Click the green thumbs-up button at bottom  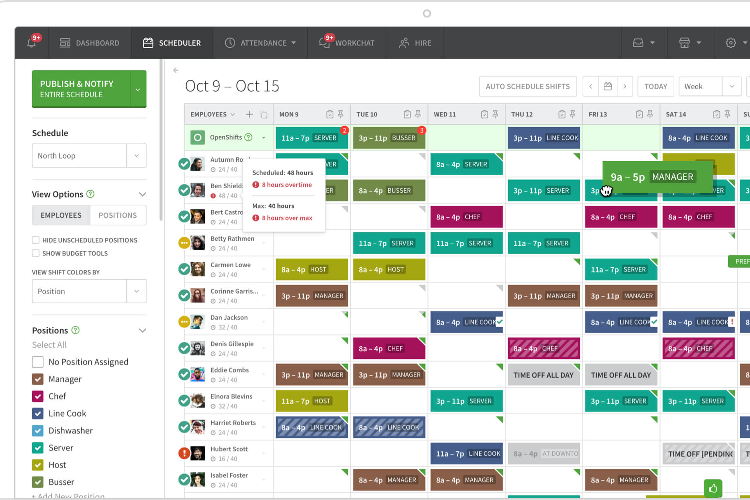coord(713,489)
